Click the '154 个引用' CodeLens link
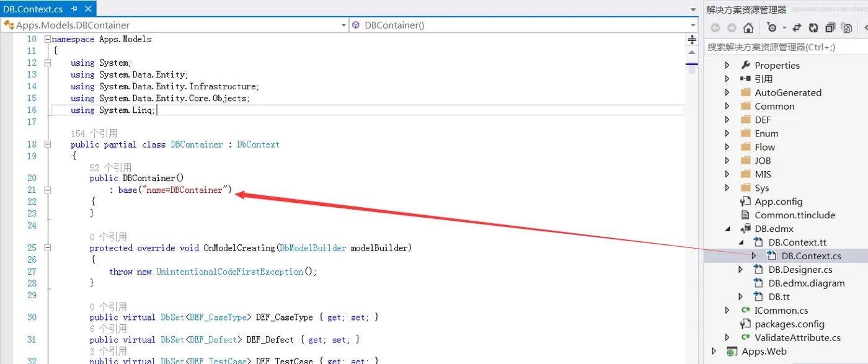This screenshot has width=868, height=364. pyautogui.click(x=94, y=133)
